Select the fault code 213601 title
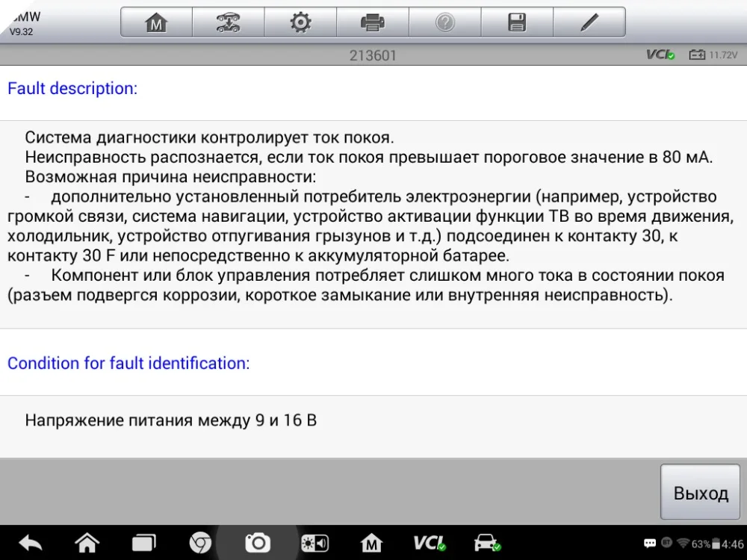Viewport: 747px width, 560px height. coord(373,55)
